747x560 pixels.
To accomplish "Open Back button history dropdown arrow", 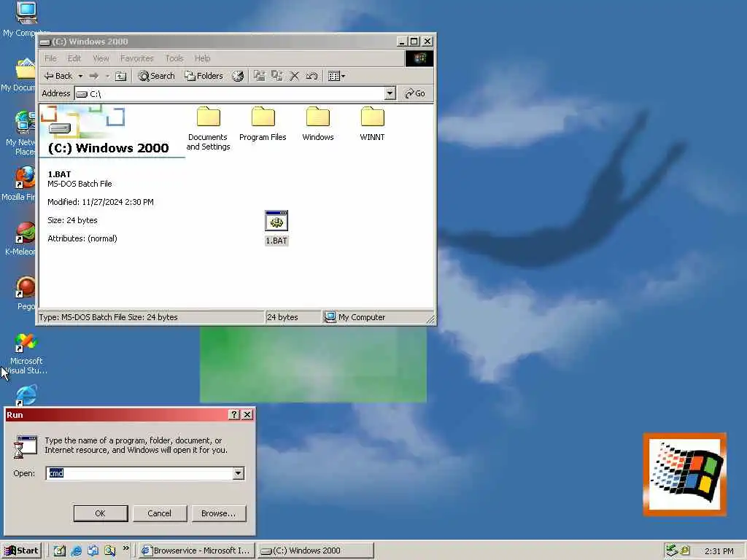I will click(x=80, y=76).
